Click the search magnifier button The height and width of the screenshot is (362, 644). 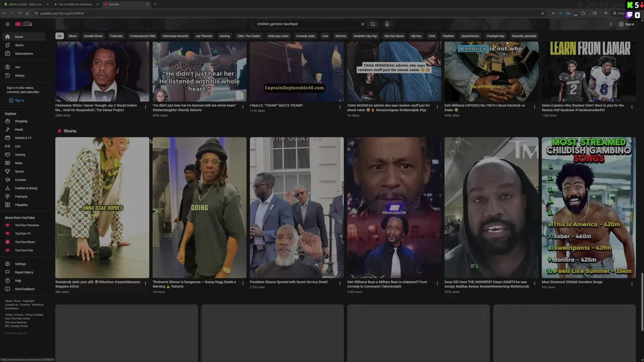[373, 24]
